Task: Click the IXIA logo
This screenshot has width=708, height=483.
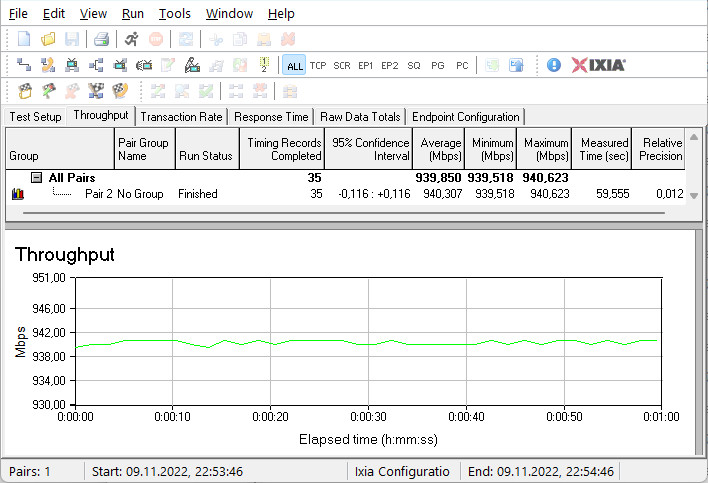Action: pos(598,65)
